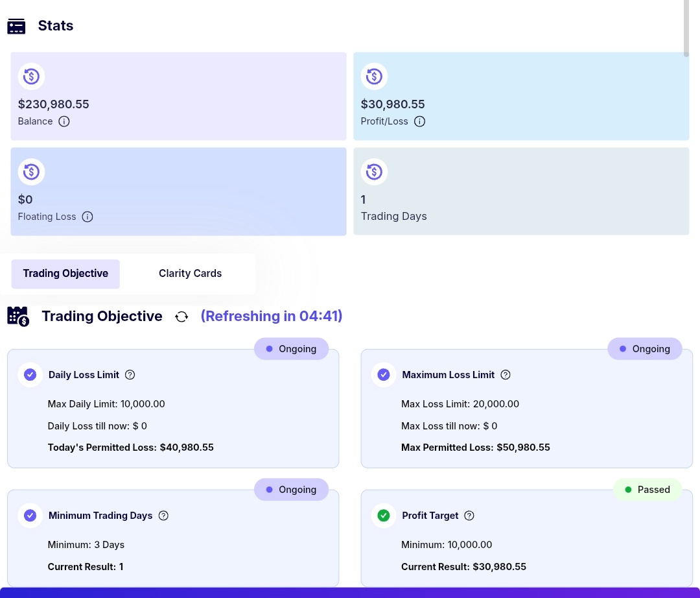Image resolution: width=700 pixels, height=598 pixels.
Task: Click 'Max Permitted Loss: $50,980.55' text
Action: point(476,448)
